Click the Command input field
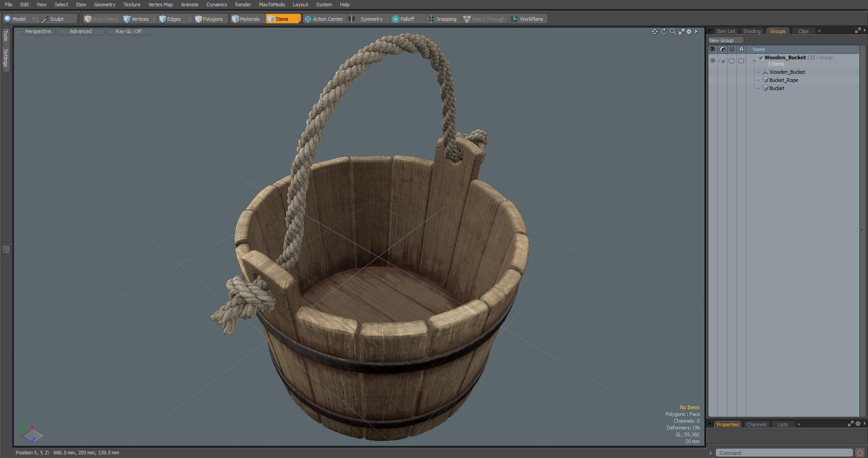Viewport: 868px width, 458px height. (784, 453)
